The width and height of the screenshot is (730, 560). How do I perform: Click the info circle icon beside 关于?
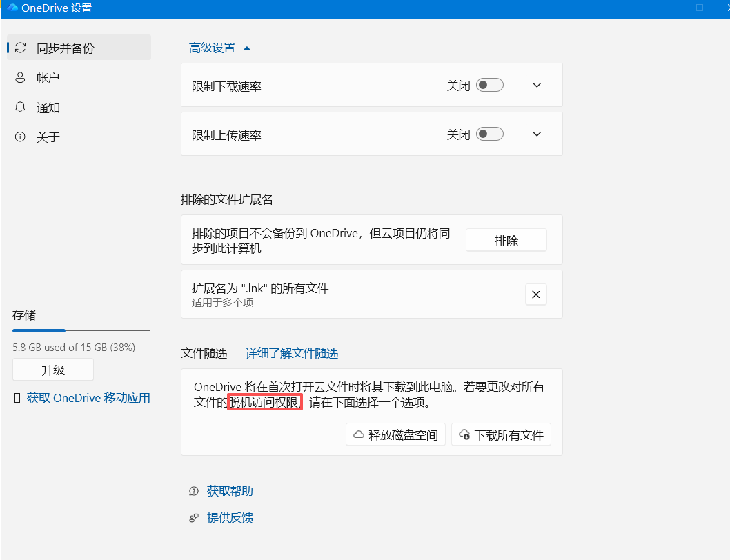point(20,137)
